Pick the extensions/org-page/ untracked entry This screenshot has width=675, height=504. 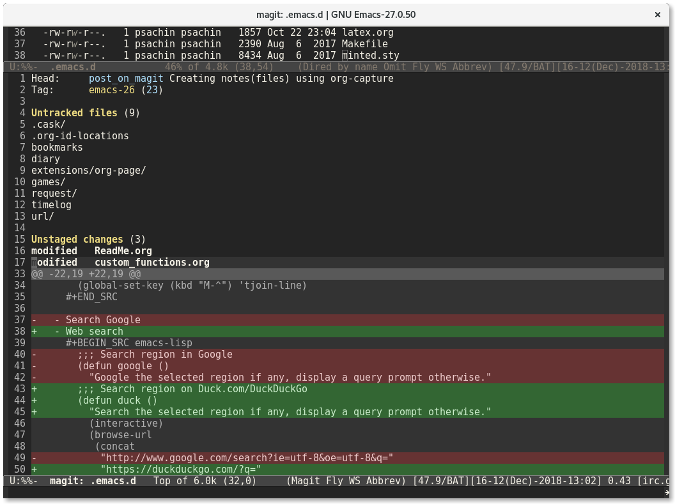point(88,170)
